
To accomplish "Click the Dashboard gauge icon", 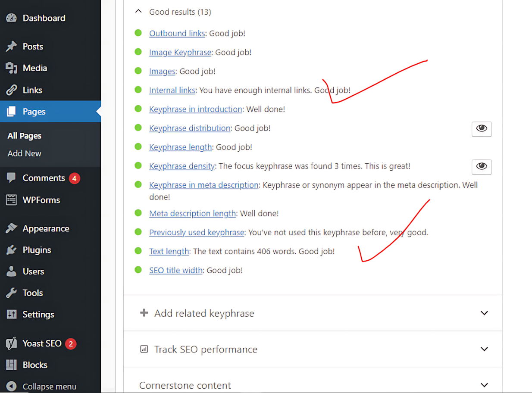I will pyautogui.click(x=11, y=18).
